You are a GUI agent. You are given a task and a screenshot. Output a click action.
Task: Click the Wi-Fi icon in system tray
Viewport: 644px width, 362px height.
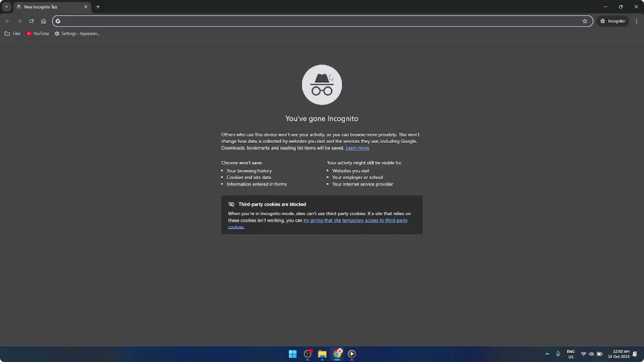(x=583, y=354)
